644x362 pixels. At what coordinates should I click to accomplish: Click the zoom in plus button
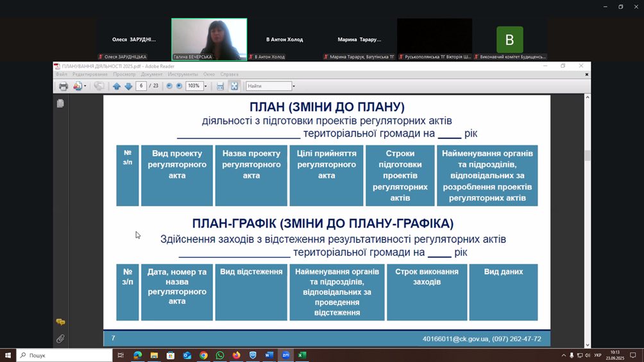(x=179, y=86)
